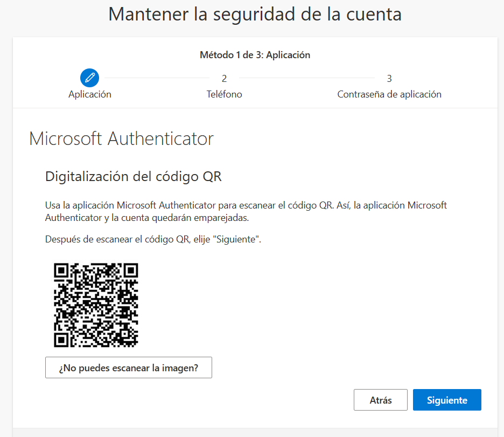Click the "Teléfono" step label
504x437 pixels.
coord(224,94)
